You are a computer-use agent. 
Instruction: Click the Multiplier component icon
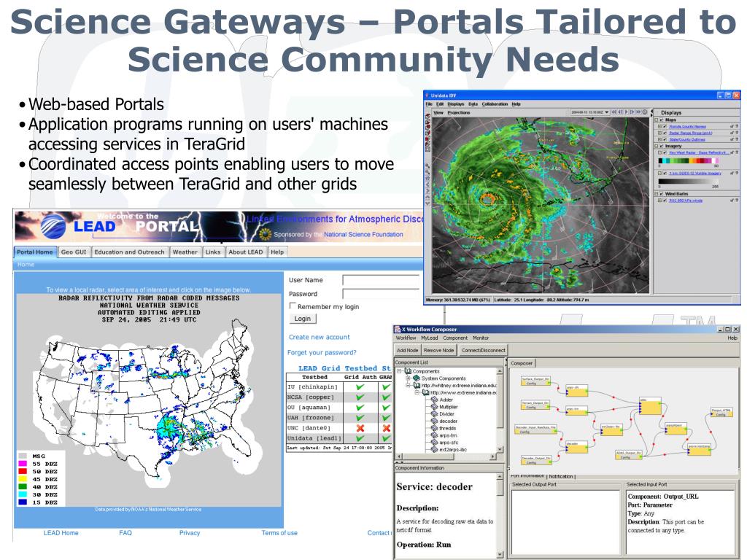point(435,407)
